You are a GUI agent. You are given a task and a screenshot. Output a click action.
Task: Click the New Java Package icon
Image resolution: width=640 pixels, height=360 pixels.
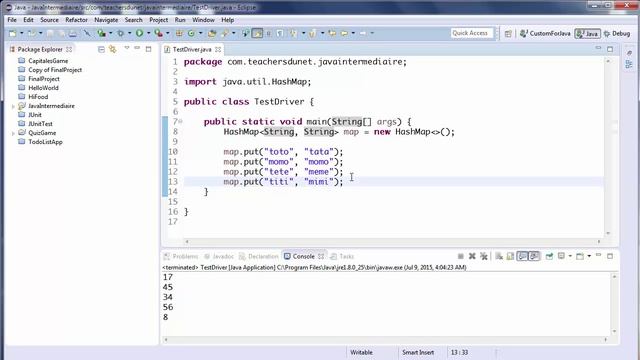point(179,33)
